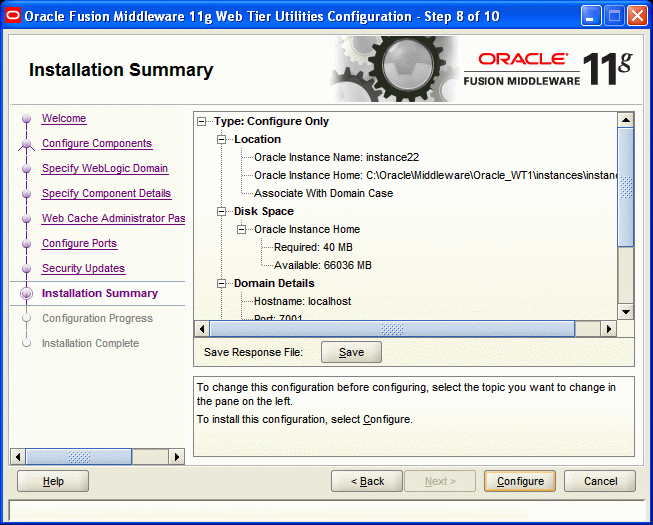Image resolution: width=653 pixels, height=525 pixels.
Task: Click the summary vertical scrollbar thumb
Action: click(x=626, y=187)
